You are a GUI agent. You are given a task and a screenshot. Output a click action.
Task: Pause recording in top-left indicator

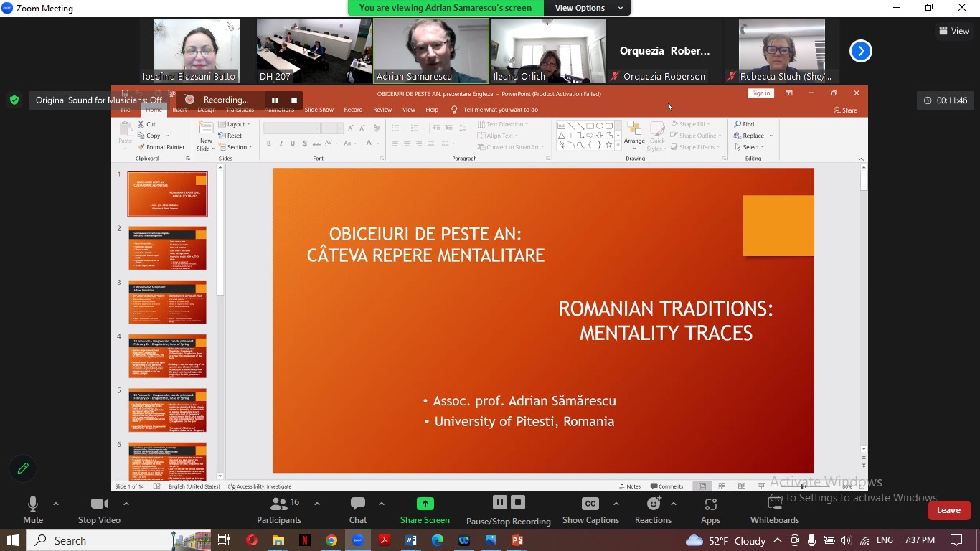coord(275,100)
